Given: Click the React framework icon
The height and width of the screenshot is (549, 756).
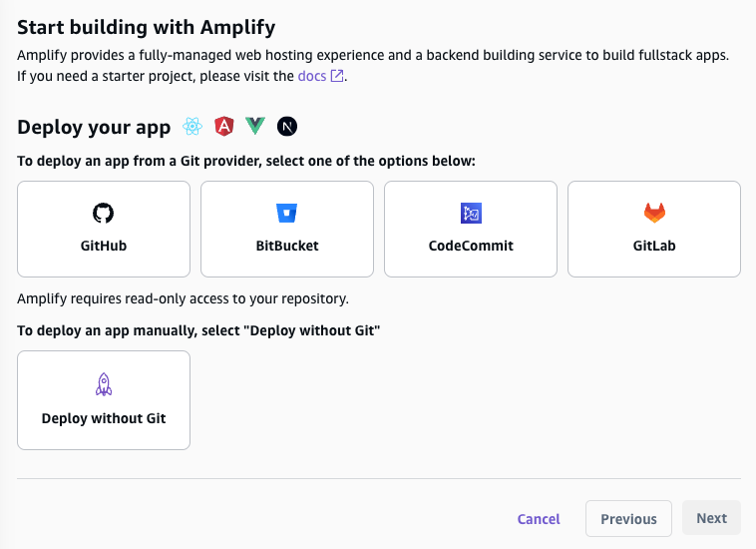Looking at the screenshot, I should (191, 127).
